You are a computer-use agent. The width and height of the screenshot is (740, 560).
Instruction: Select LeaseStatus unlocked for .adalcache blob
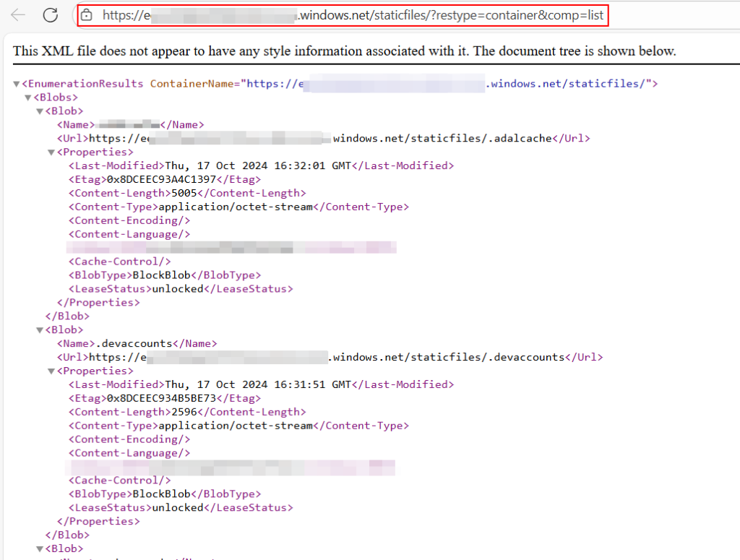coord(178,289)
